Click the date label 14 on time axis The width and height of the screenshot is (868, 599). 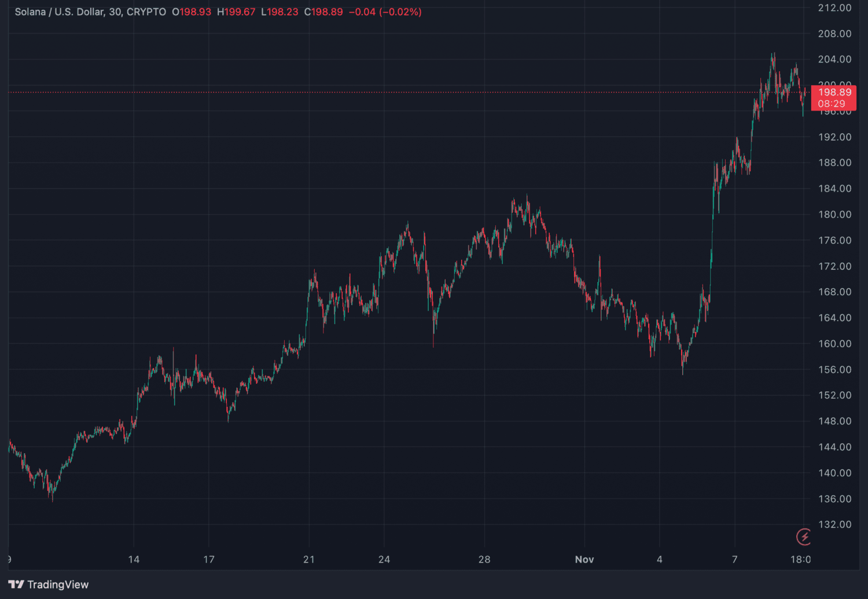tap(134, 559)
